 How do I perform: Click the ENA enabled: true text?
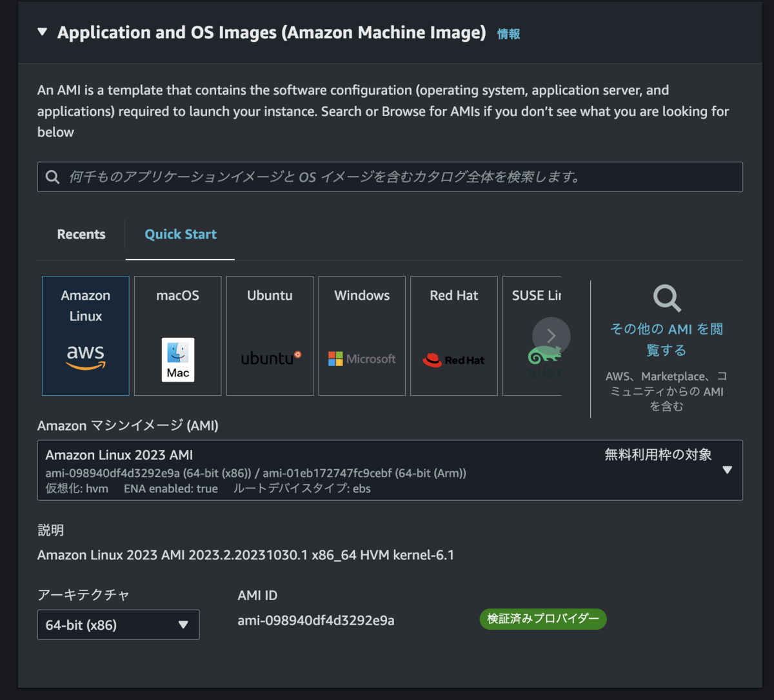coord(171,489)
